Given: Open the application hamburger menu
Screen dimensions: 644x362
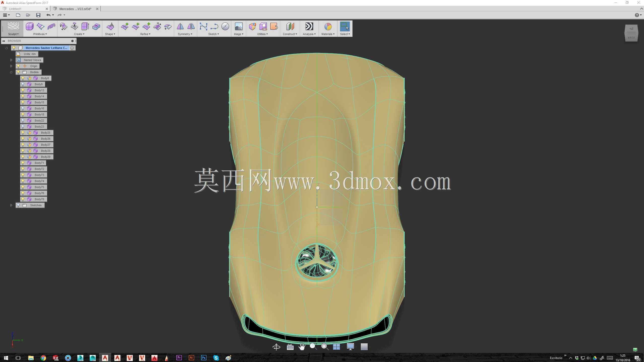Looking at the screenshot, I should 6,15.
